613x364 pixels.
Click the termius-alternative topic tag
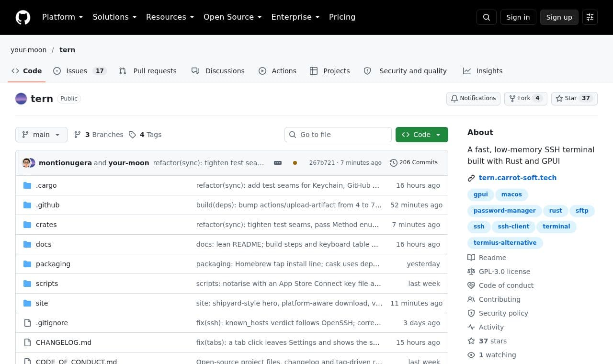[505, 243]
